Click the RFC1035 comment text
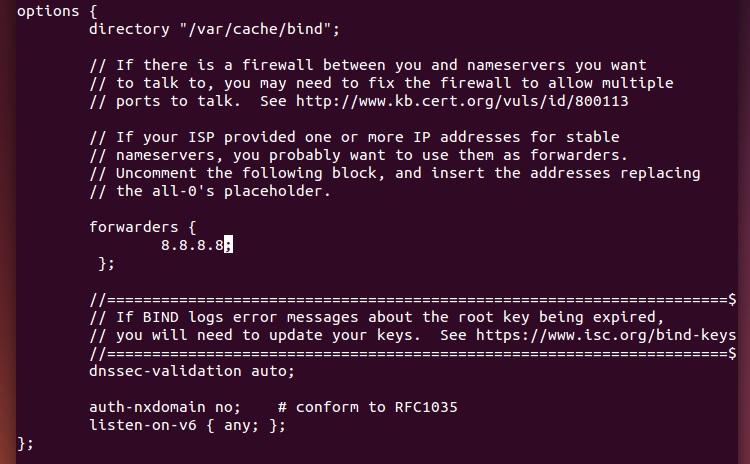Viewport: 750px width, 464px height. [x=368, y=407]
